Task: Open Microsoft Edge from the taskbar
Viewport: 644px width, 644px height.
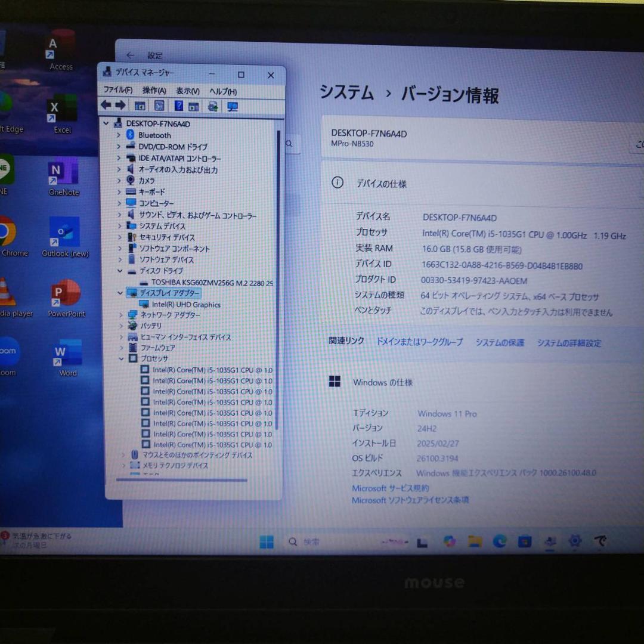Action: 500,541
